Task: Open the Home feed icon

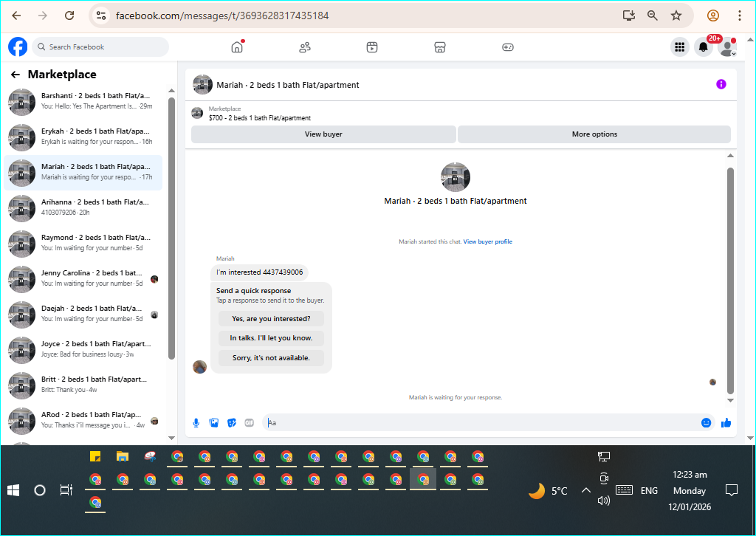Action: [x=237, y=47]
